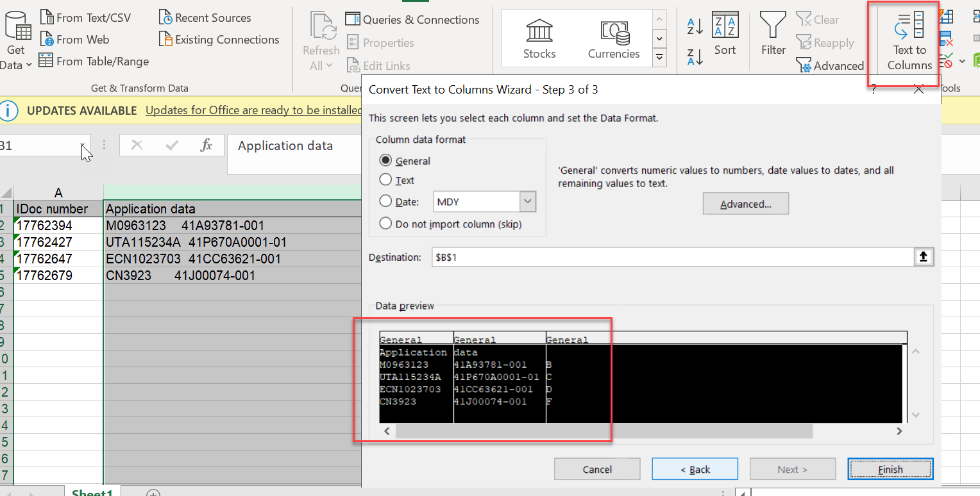980x496 pixels.
Task: Choose the Stocks data type
Action: click(539, 38)
